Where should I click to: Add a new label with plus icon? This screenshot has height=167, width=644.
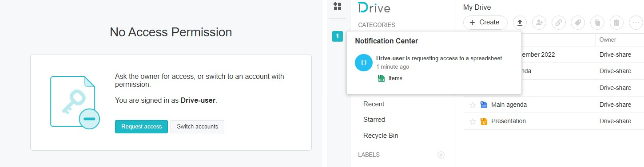point(441,155)
